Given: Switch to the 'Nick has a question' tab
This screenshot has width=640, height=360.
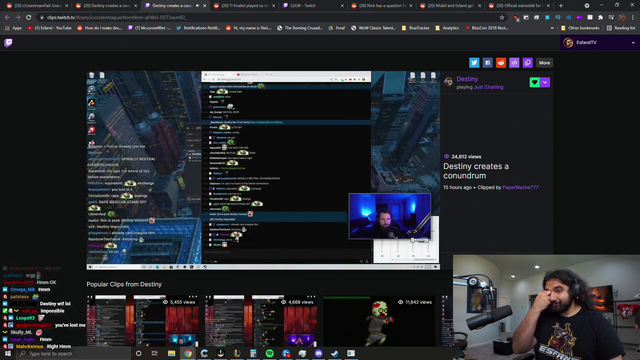Looking at the screenshot, I should pyautogui.click(x=381, y=6).
